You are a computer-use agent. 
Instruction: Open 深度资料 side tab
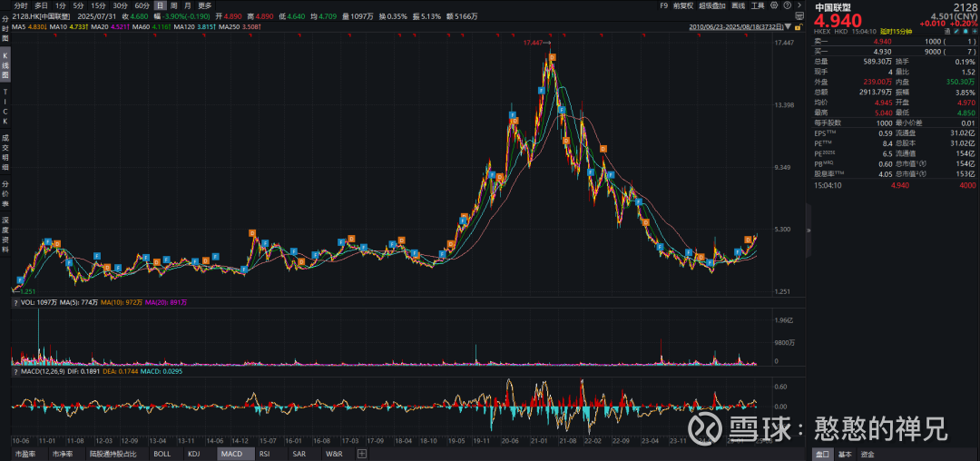click(5, 235)
